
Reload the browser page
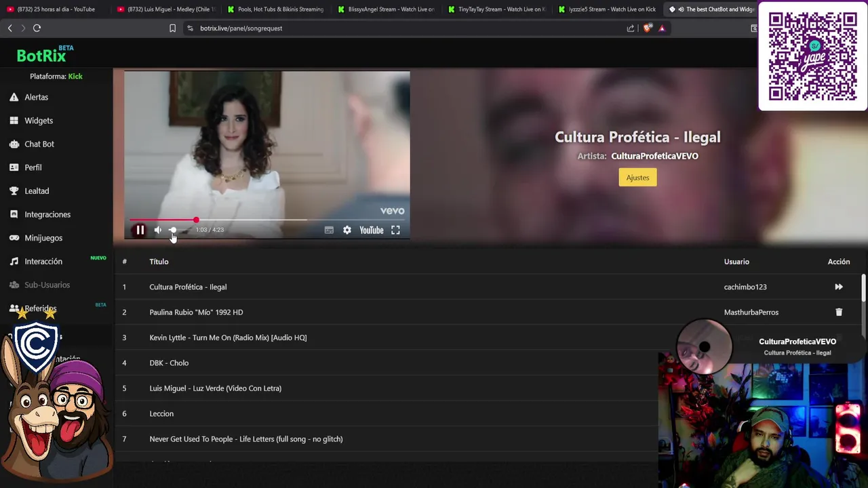click(x=37, y=28)
